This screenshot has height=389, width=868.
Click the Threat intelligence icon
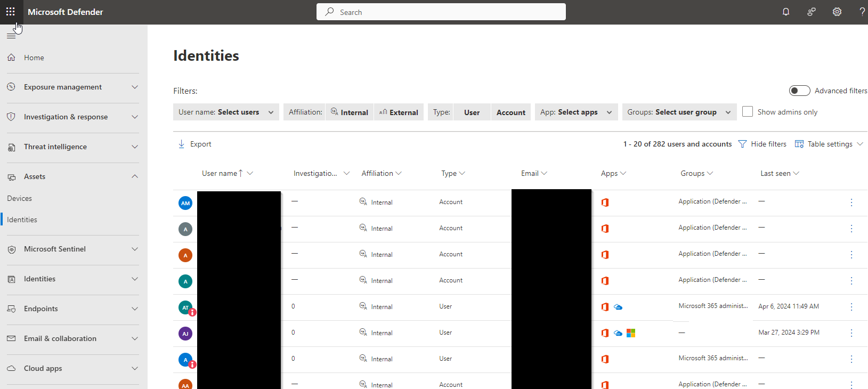point(11,147)
